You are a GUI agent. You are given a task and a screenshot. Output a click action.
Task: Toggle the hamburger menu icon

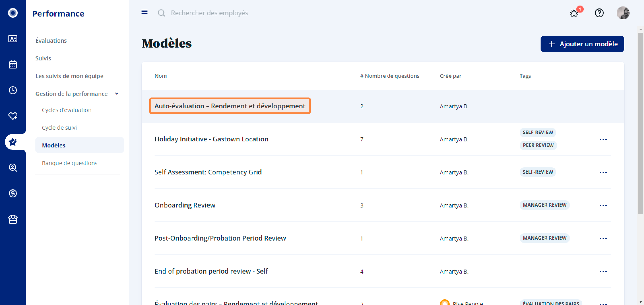[144, 12]
